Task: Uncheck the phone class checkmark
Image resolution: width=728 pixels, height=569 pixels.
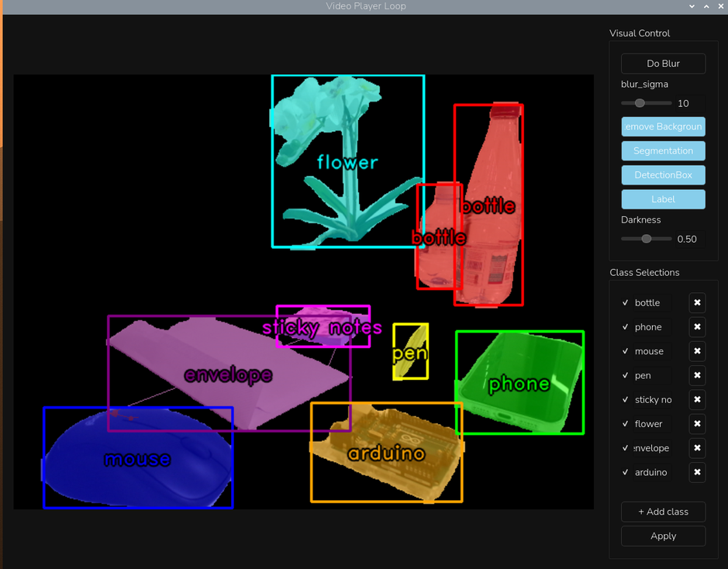Action: 626,326
